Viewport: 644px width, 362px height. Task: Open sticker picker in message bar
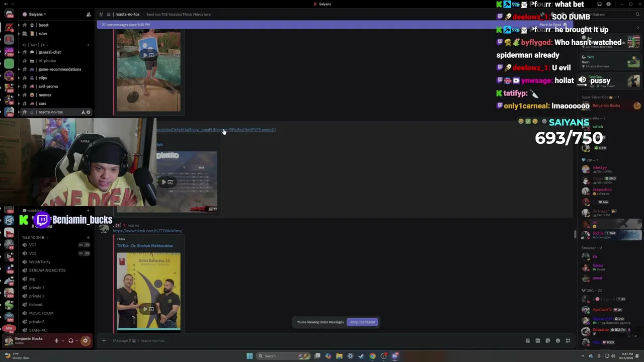(x=548, y=340)
